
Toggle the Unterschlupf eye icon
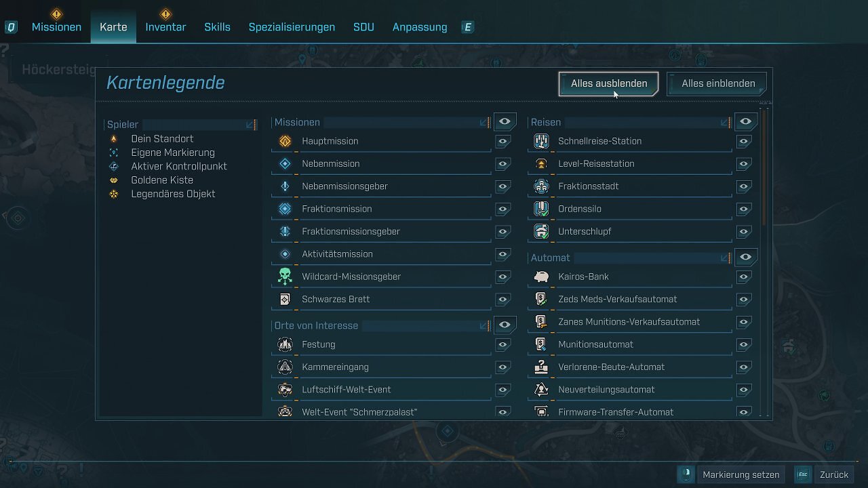pos(744,232)
